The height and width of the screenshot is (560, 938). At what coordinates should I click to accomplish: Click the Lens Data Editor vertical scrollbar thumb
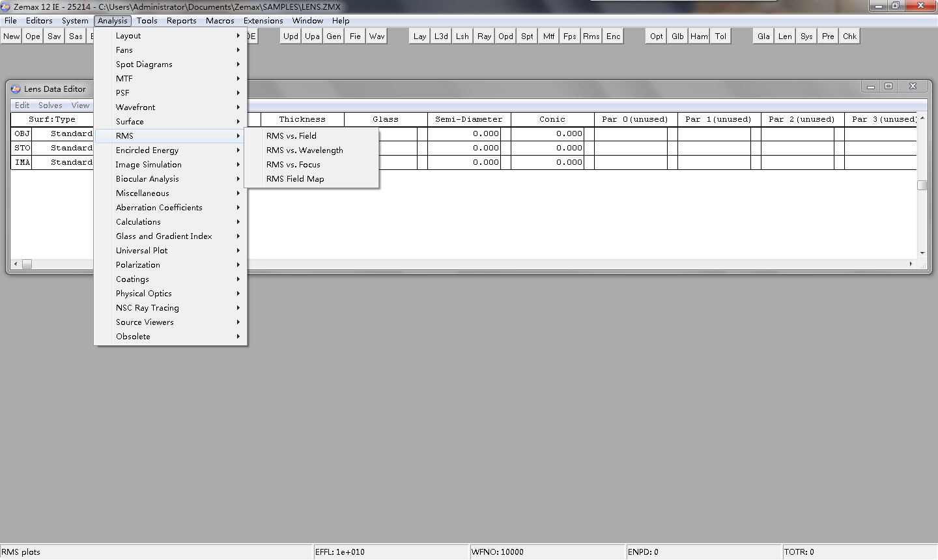coord(922,185)
